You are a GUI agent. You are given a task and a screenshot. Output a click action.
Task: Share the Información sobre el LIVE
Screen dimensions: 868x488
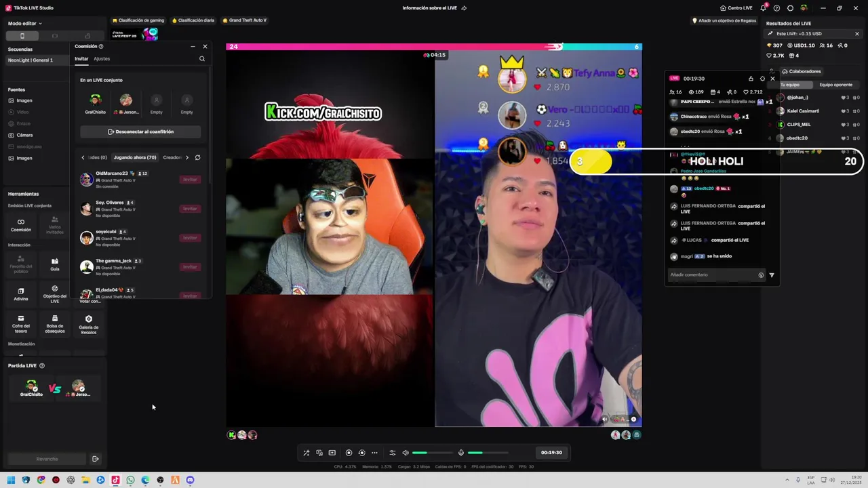[x=464, y=8]
